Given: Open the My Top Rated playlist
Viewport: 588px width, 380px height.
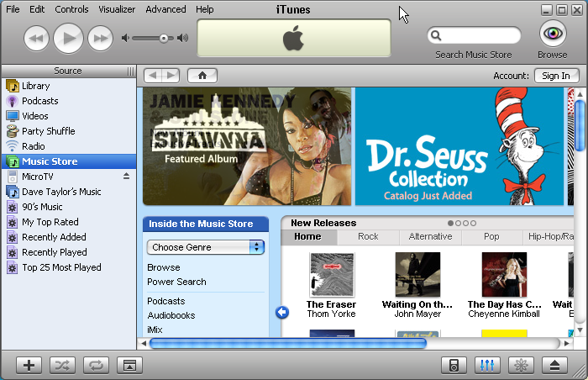Looking at the screenshot, I should 69,222.
